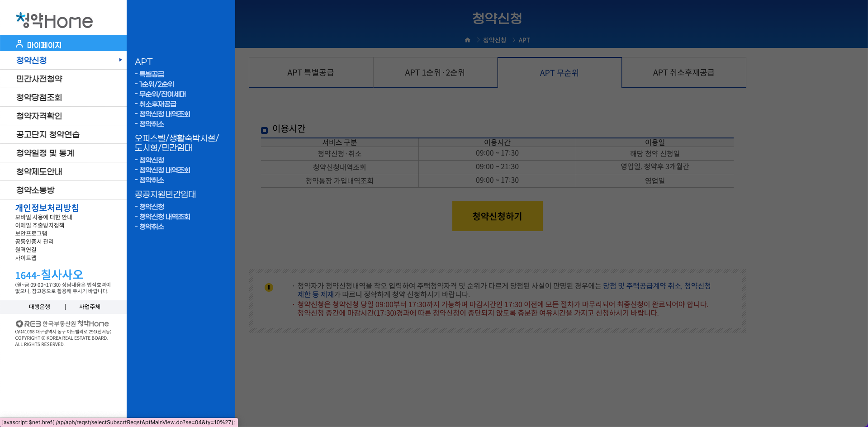Open 오피스텔 section 청약신청 link
Viewport: 868px width, 427px height.
[152, 160]
